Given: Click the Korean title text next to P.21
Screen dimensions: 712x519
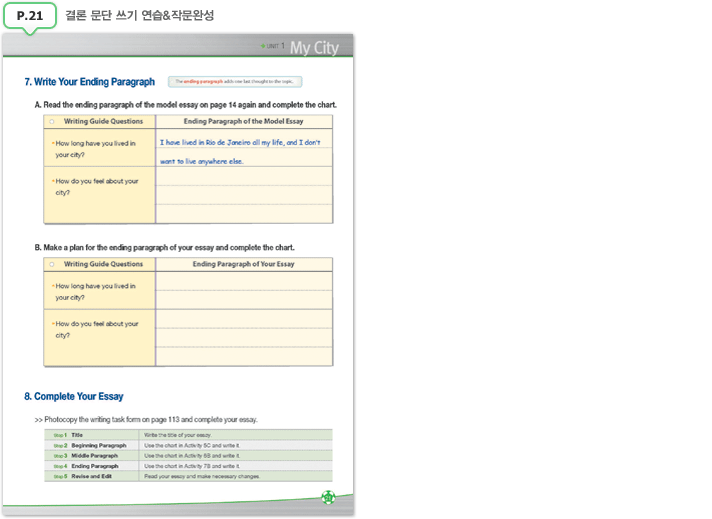Looking at the screenshot, I should coord(139,16).
